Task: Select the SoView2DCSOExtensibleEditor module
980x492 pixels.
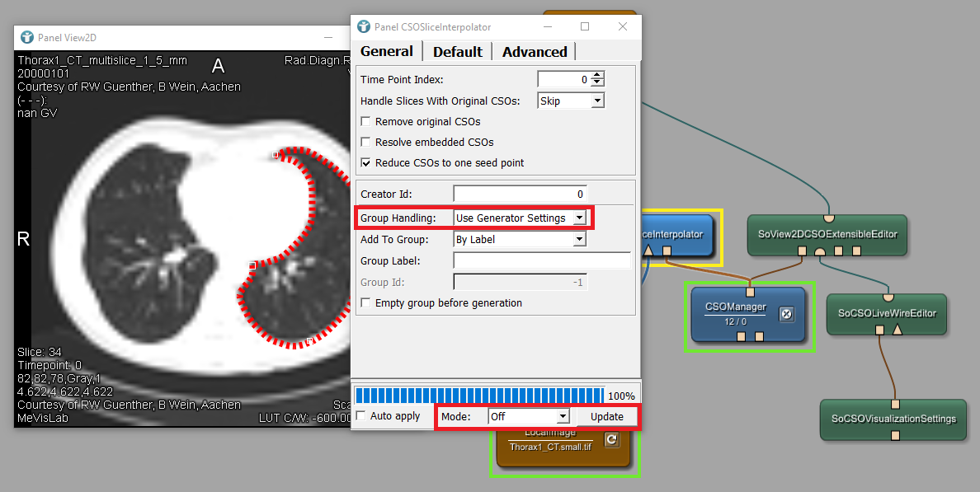Action: point(827,234)
